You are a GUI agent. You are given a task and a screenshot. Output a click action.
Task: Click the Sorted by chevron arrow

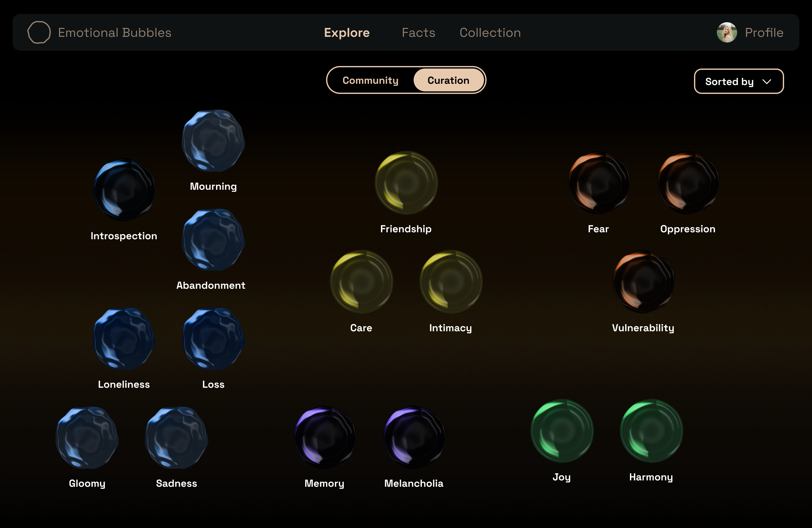click(767, 82)
